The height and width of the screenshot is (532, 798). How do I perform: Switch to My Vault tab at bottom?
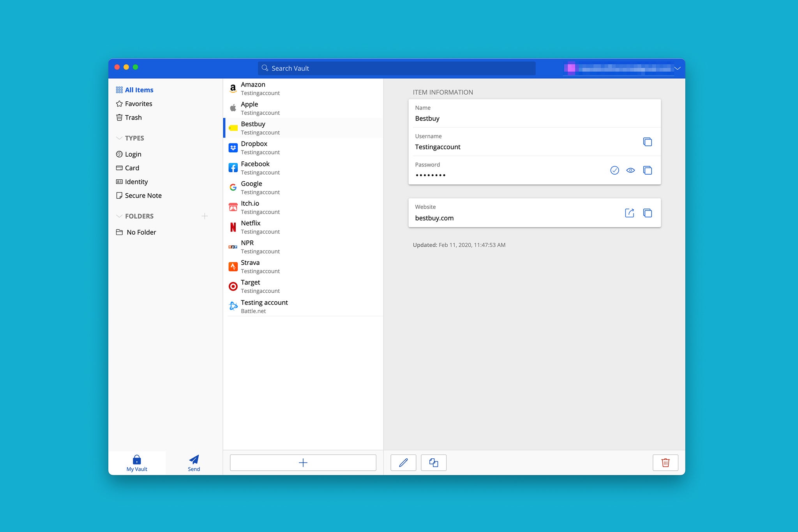pyautogui.click(x=136, y=463)
